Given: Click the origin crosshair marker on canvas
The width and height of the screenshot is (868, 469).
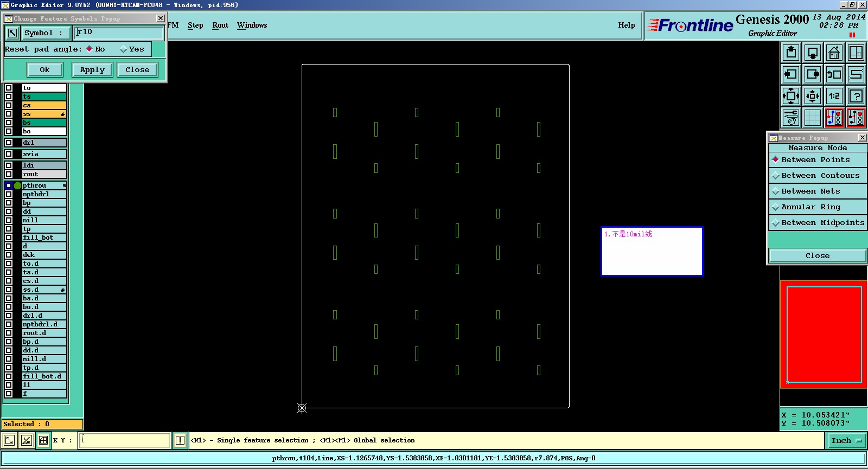Looking at the screenshot, I should click(x=302, y=408).
